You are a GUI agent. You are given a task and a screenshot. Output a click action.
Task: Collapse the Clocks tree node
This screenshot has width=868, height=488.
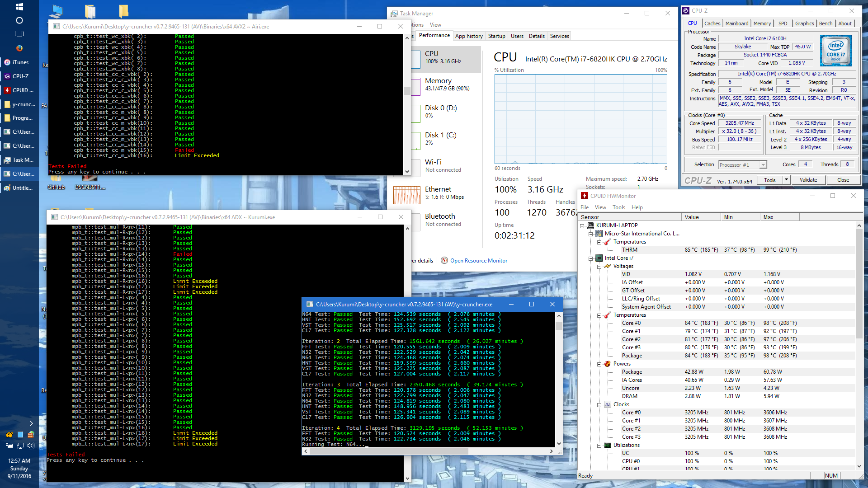point(599,405)
